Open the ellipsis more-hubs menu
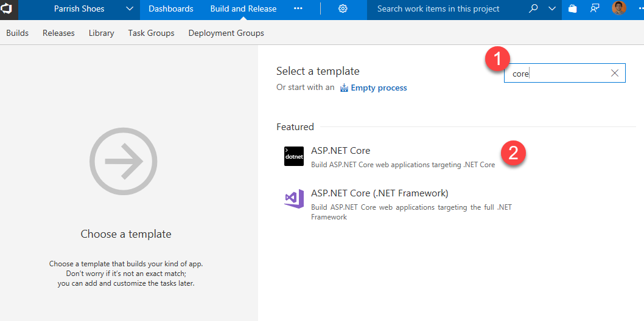The width and height of the screenshot is (644, 321). [x=298, y=9]
